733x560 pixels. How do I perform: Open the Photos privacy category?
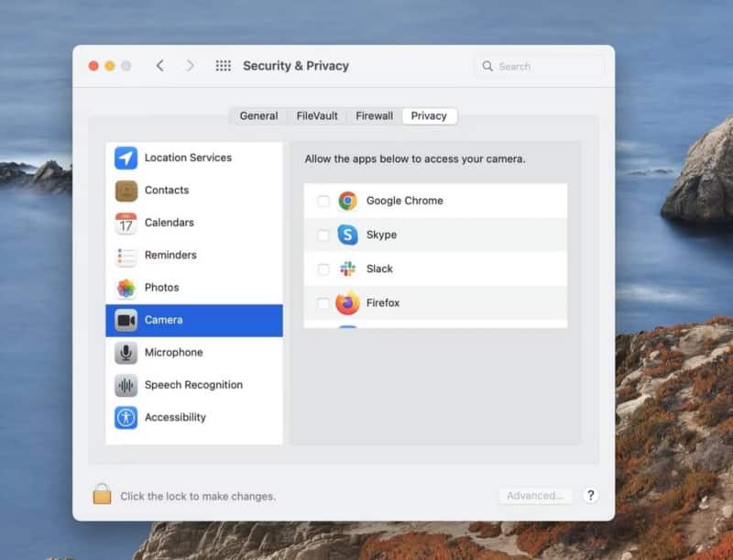pyautogui.click(x=161, y=288)
